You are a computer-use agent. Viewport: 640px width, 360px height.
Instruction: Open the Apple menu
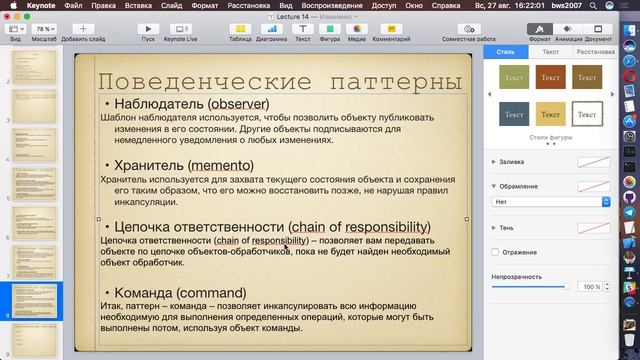click(x=13, y=6)
